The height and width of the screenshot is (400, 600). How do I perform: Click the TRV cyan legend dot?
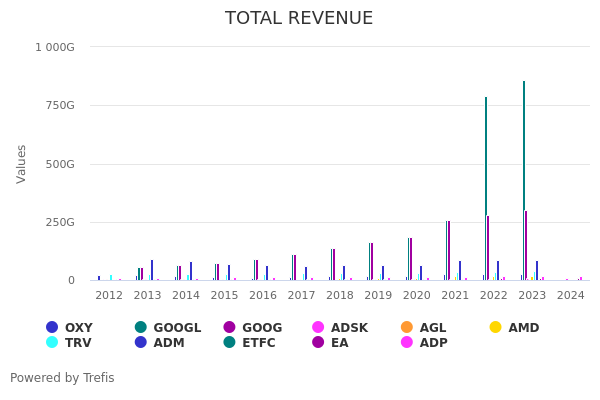(52, 342)
